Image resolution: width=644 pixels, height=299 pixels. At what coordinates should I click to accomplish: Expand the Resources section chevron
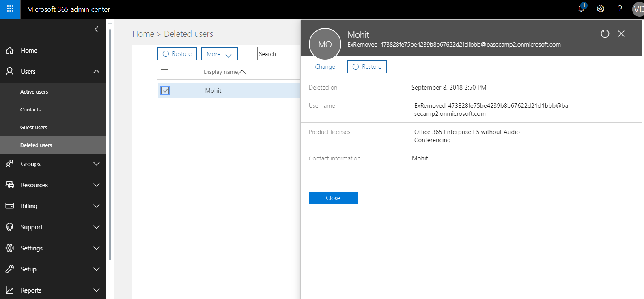click(97, 185)
